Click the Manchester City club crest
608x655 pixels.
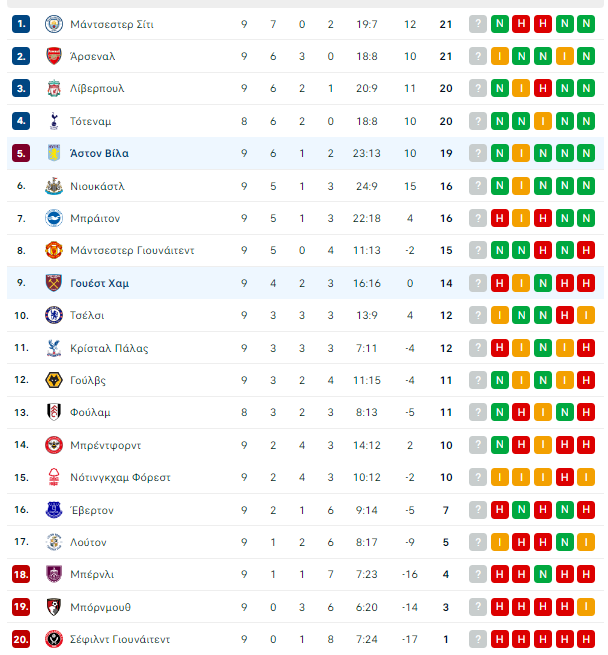[53, 24]
